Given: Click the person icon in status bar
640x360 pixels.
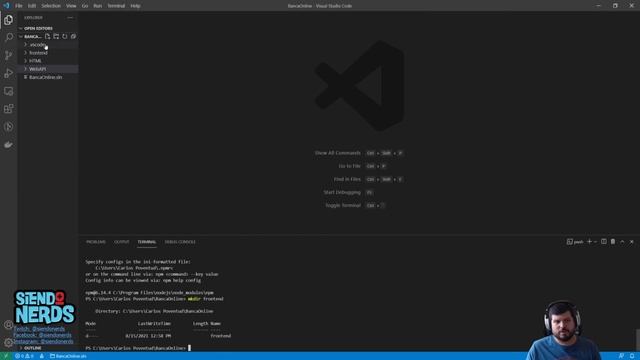Looking at the screenshot, I should 42,356.
